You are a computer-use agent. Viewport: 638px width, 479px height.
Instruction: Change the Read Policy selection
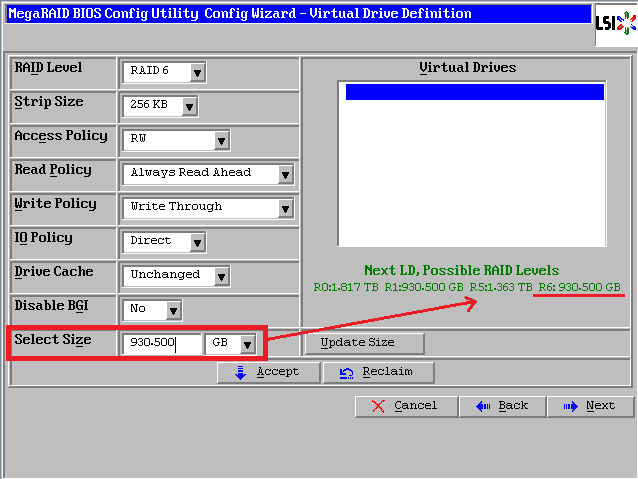[285, 174]
